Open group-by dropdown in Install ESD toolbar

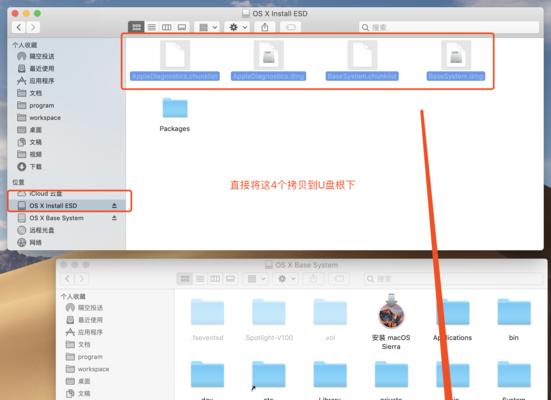coord(208,27)
